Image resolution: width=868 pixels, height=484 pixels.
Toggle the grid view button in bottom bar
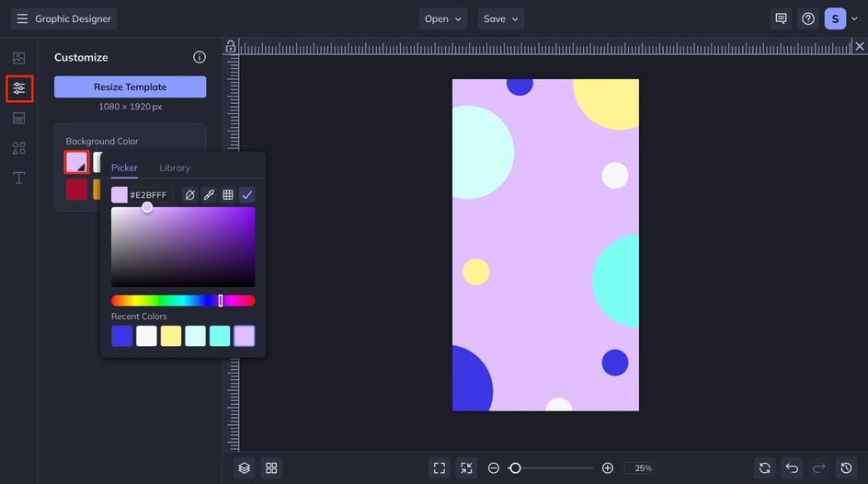[x=271, y=468]
